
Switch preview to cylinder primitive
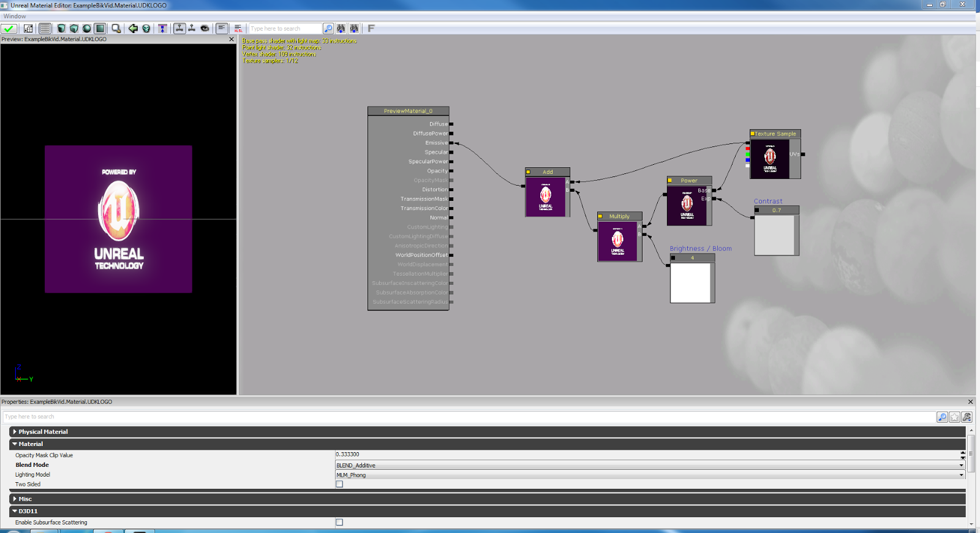(61, 29)
